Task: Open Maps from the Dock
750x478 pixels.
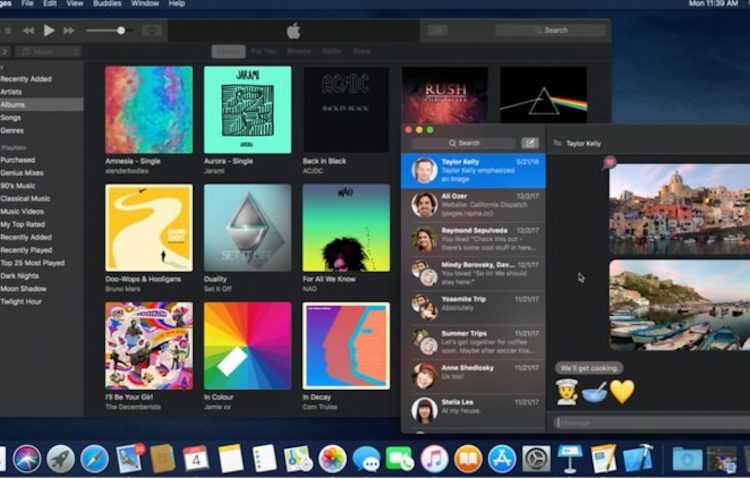Action: pyautogui.click(x=298, y=459)
